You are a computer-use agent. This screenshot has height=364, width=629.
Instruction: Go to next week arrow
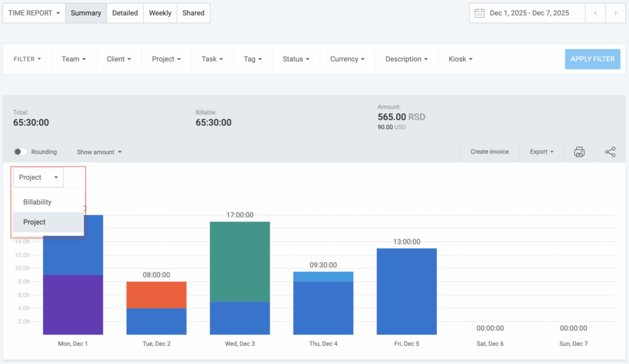tap(615, 13)
